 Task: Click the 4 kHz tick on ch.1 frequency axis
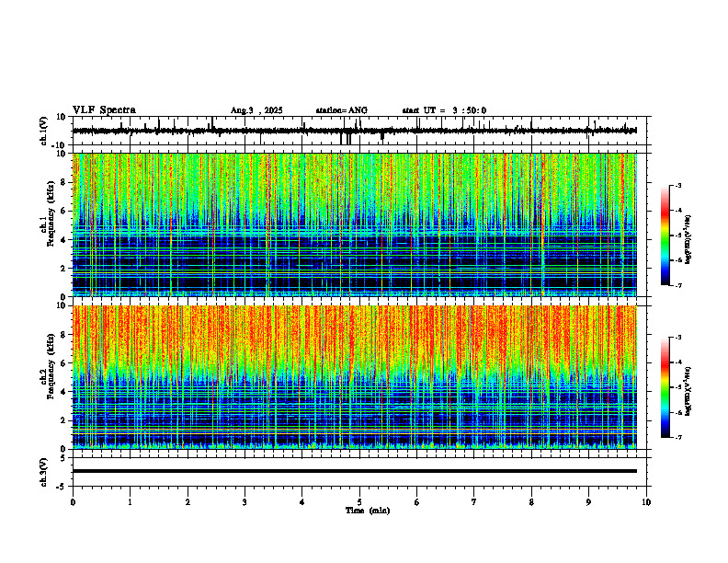pos(63,240)
